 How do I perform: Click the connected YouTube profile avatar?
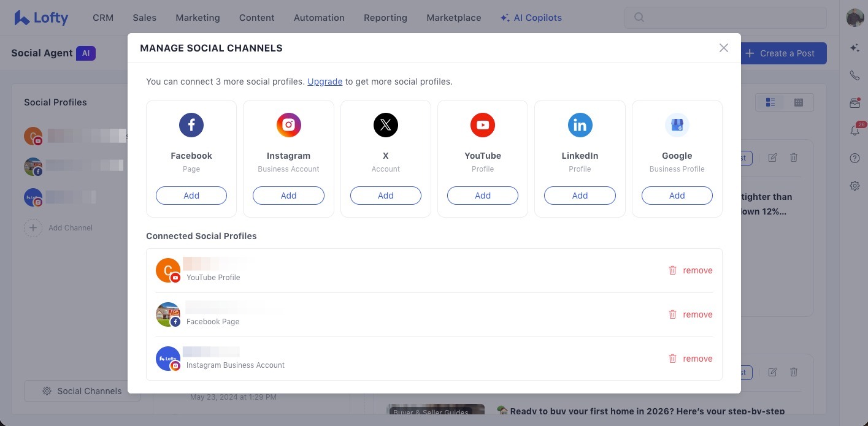tap(167, 270)
